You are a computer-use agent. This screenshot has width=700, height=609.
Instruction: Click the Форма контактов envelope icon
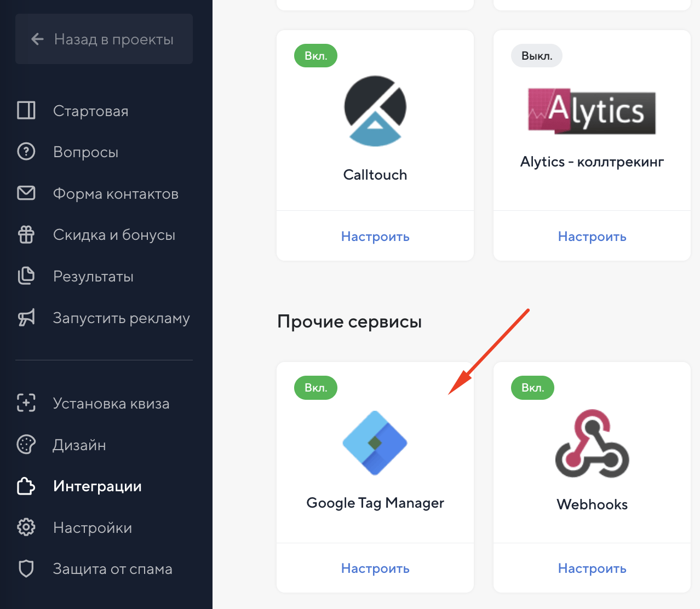[x=26, y=193]
